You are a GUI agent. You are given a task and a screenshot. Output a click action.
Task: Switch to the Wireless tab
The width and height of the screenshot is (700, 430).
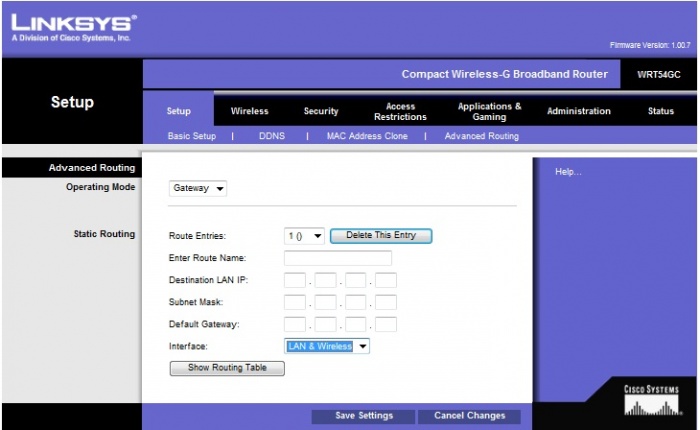(249, 111)
